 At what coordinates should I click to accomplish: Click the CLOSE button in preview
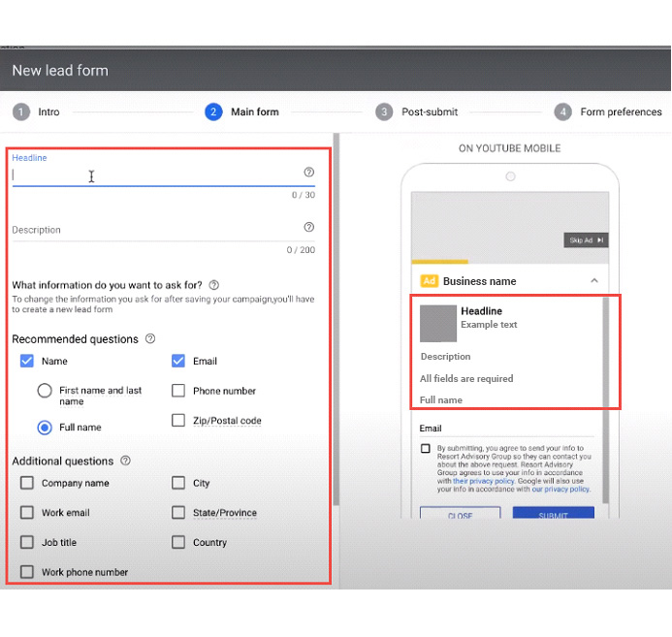point(460,513)
